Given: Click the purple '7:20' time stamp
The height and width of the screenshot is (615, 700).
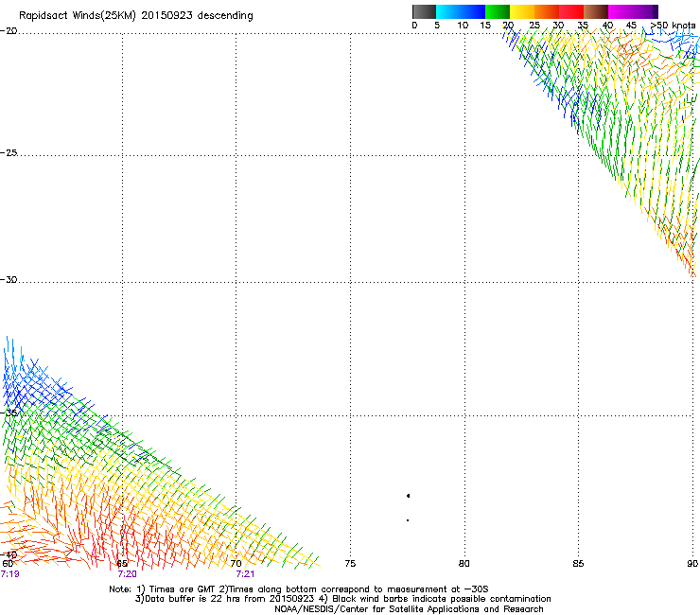Looking at the screenshot, I should [128, 574].
